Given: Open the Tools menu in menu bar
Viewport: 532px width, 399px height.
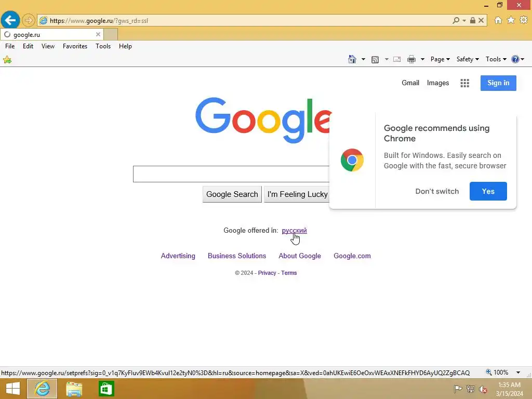Looking at the screenshot, I should point(103,46).
